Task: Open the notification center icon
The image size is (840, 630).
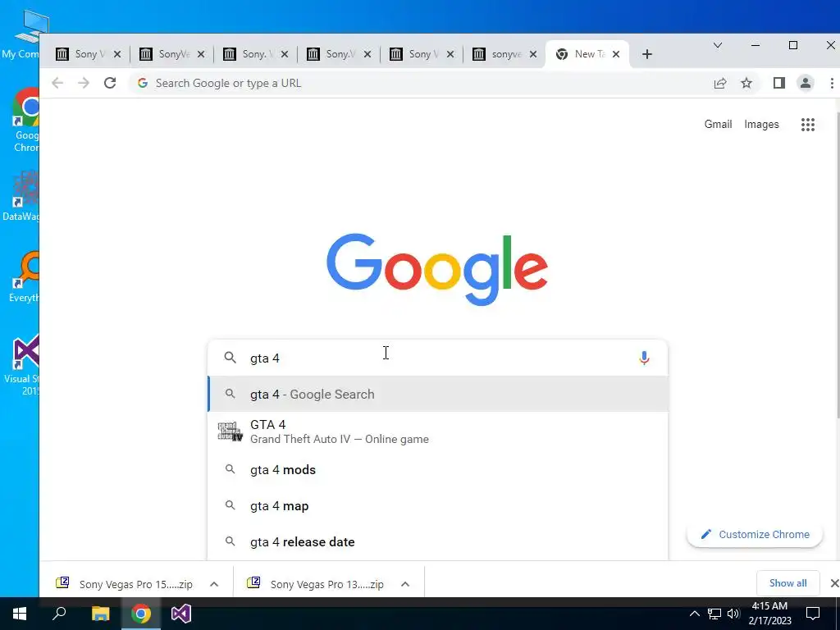Action: [x=813, y=614]
